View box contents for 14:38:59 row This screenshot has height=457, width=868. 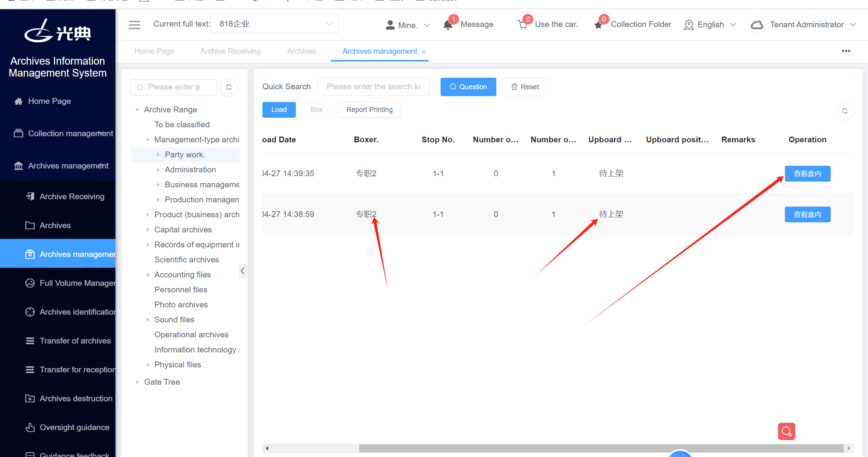coord(808,214)
